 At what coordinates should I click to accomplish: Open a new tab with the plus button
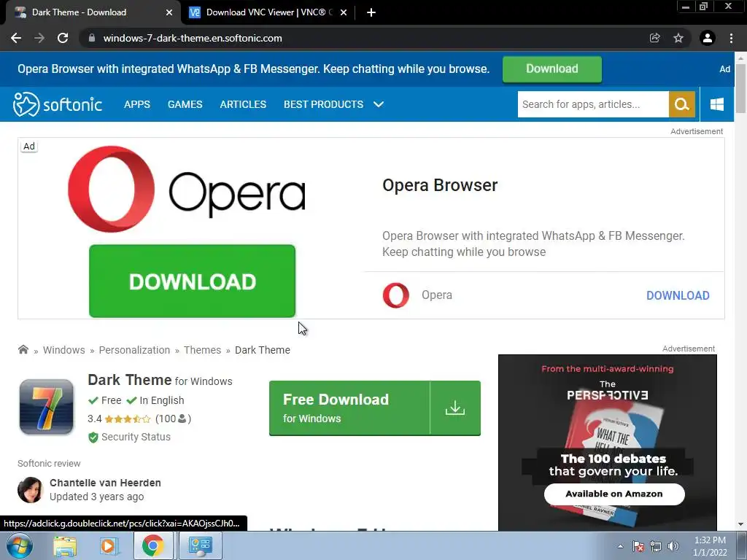pyautogui.click(x=371, y=13)
